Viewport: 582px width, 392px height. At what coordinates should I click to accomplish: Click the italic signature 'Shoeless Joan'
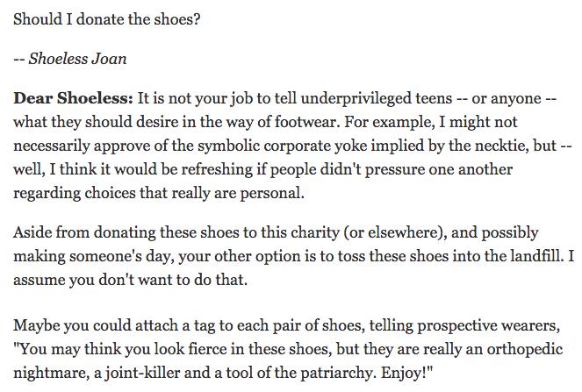pyautogui.click(x=77, y=59)
